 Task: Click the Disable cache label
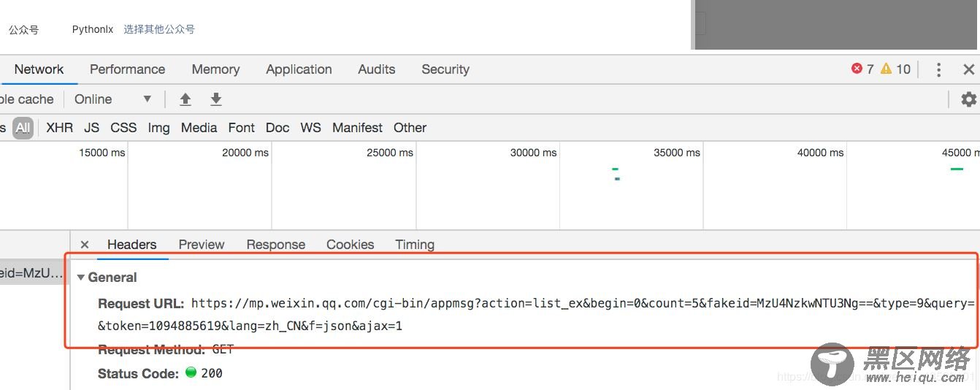[x=27, y=99]
